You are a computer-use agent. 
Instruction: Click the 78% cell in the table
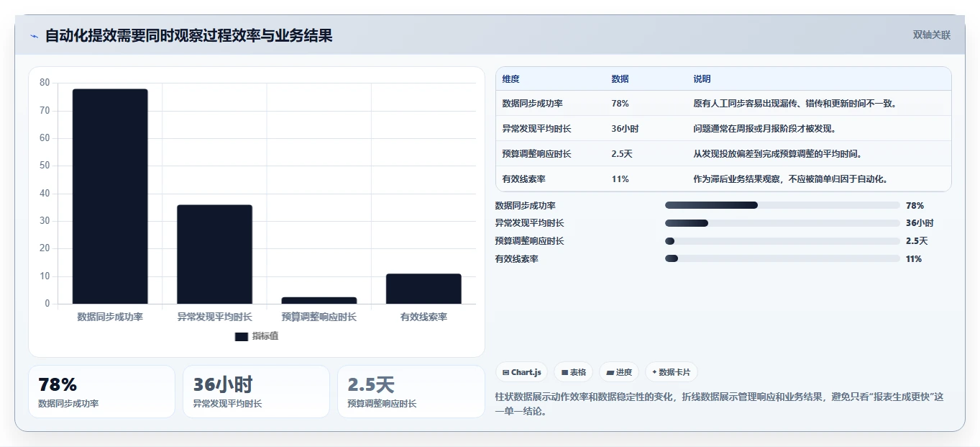point(620,104)
